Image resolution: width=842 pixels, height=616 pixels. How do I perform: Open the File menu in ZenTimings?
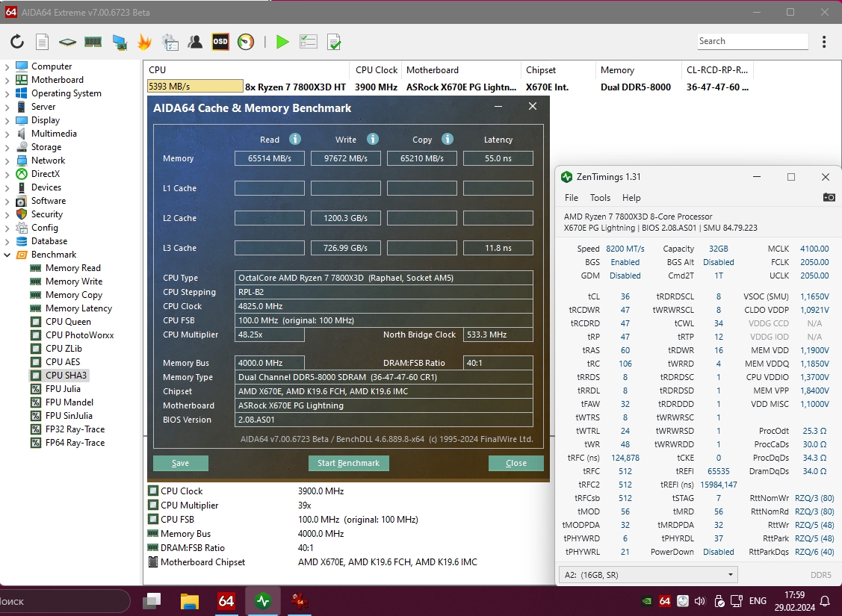coord(572,197)
